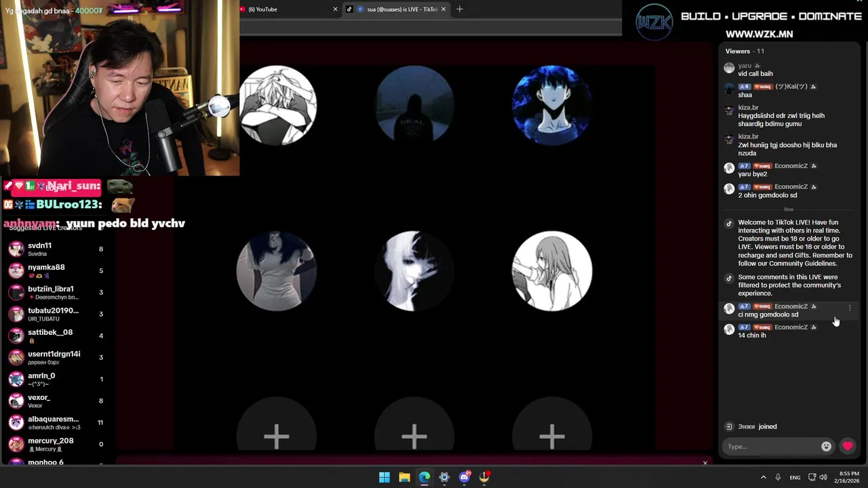Open butziin_libra1's LIVE stream
Image resolution: width=868 pixels, height=488 pixels.
(58, 292)
